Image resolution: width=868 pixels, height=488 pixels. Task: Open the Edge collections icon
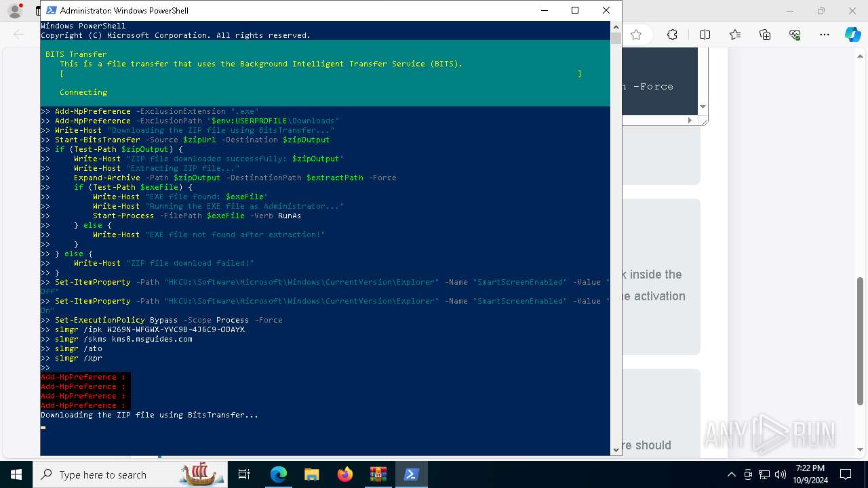(765, 35)
